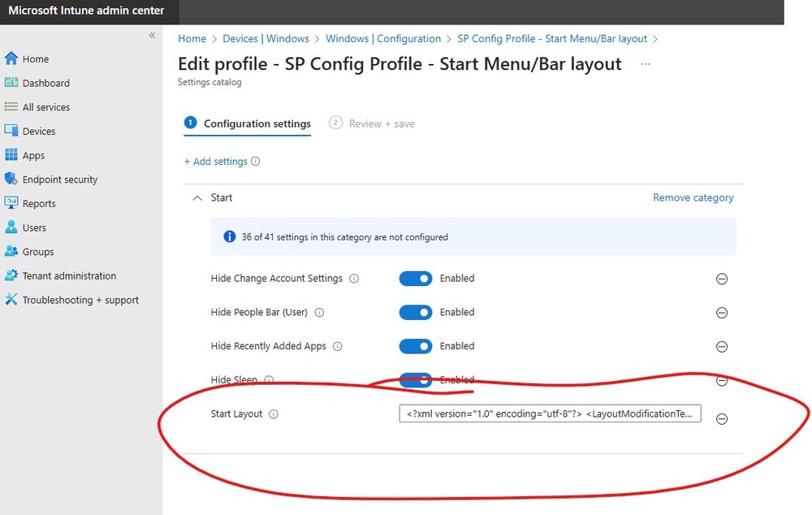Open Home from the sidebar house icon

coord(11,58)
